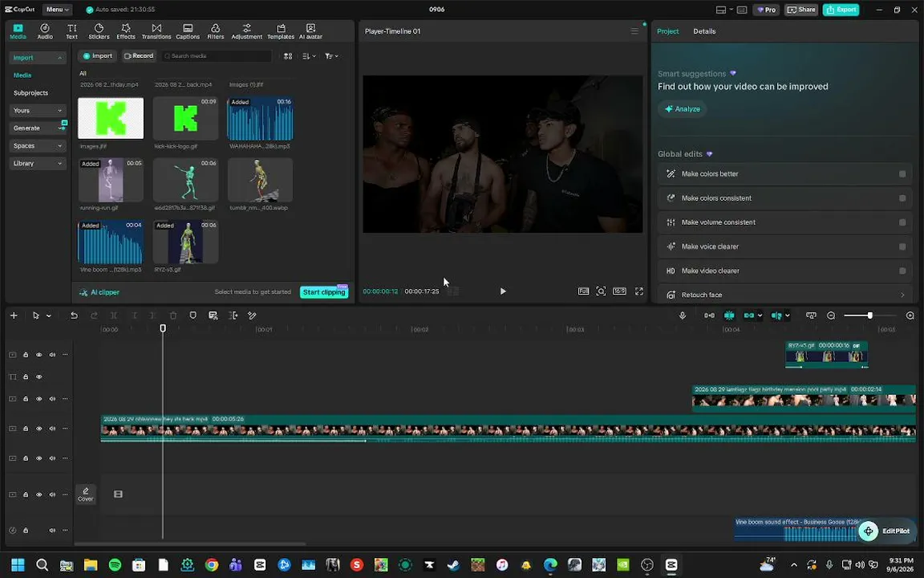The width and height of the screenshot is (924, 578).
Task: Click the Export button
Action: (x=841, y=10)
